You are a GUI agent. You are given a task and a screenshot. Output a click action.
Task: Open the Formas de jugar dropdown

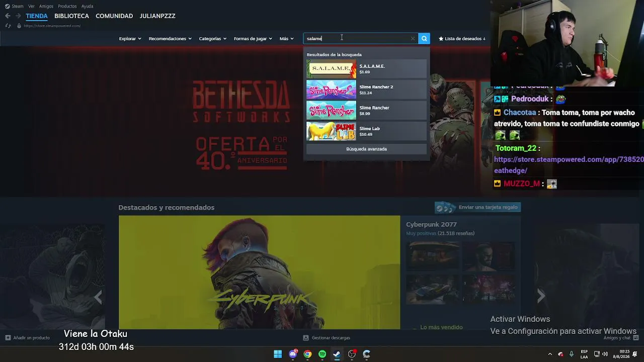(x=253, y=39)
